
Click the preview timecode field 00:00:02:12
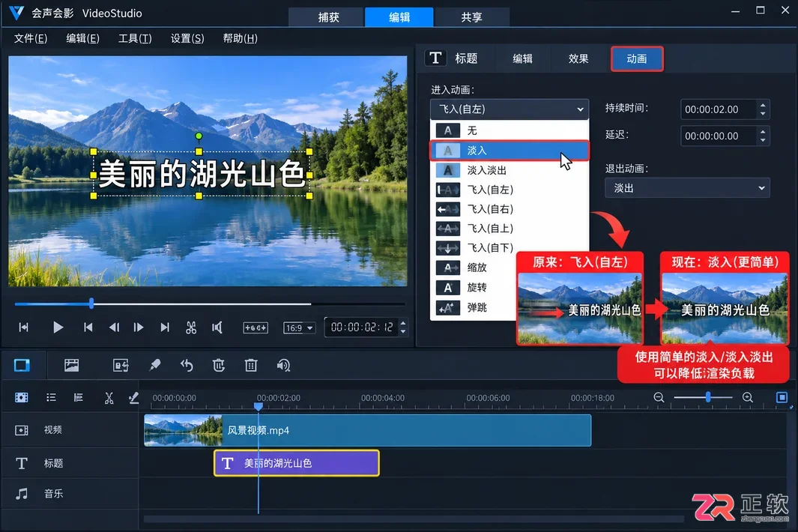pyautogui.click(x=362, y=327)
